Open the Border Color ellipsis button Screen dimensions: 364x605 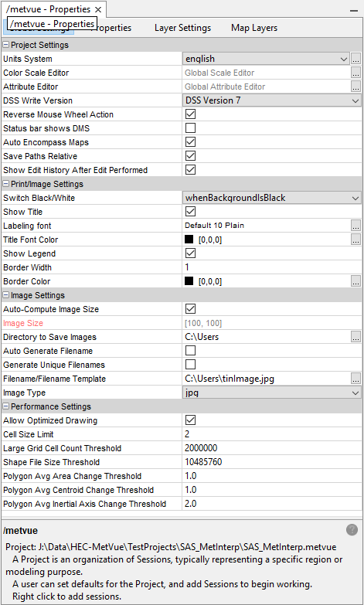[x=356, y=281]
